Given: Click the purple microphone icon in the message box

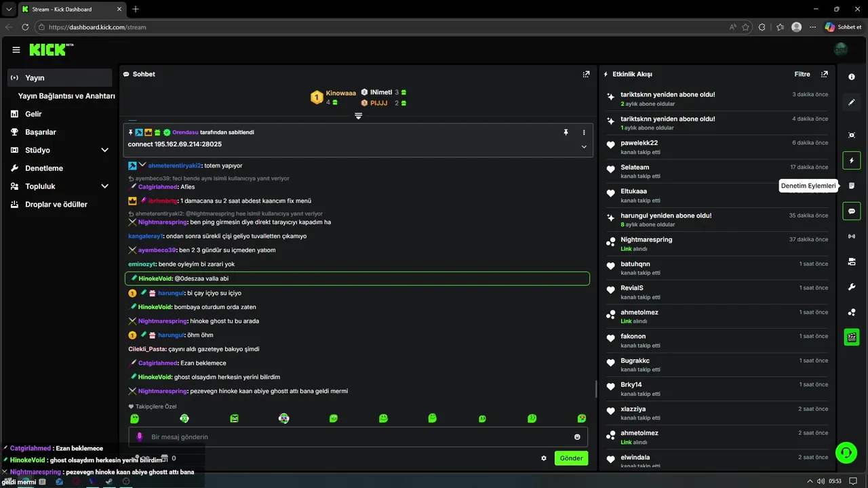Looking at the screenshot, I should tap(140, 437).
